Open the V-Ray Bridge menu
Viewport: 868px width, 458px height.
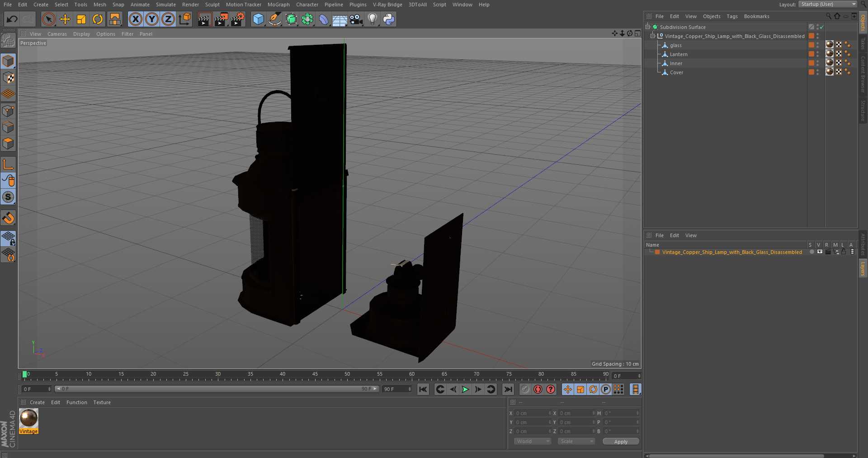(x=387, y=5)
